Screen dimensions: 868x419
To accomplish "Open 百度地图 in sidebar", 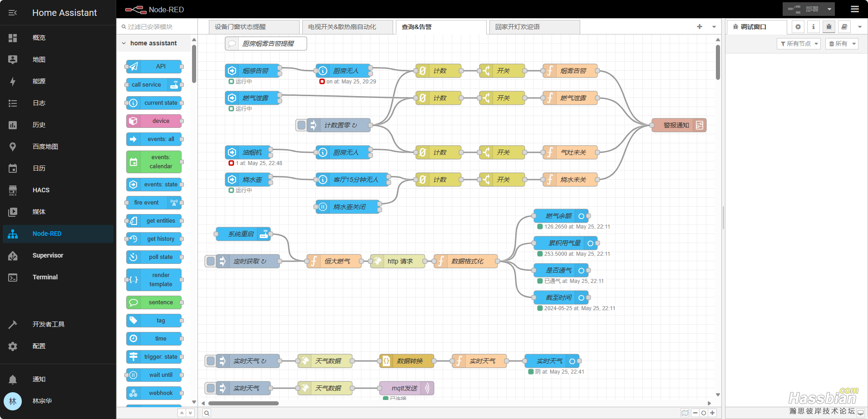I will pyautogui.click(x=58, y=146).
